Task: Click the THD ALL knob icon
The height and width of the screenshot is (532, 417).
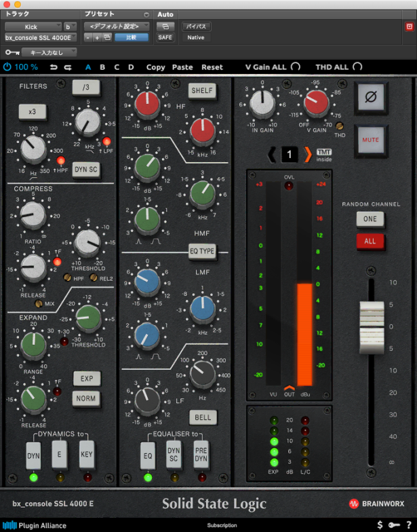Action: pos(357,66)
